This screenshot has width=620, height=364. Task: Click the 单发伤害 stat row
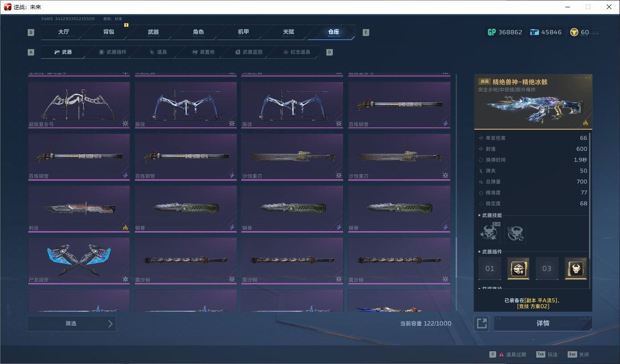pos(533,138)
